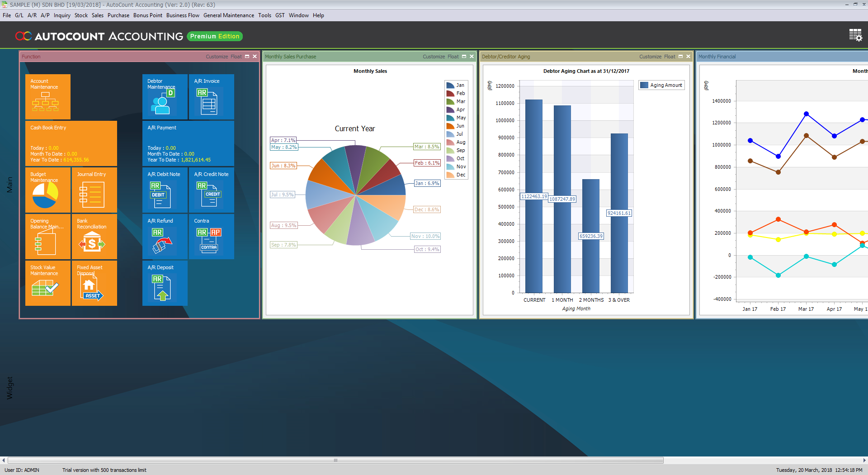Open the Contra tile
This screenshot has height=475, width=868.
[211, 236]
